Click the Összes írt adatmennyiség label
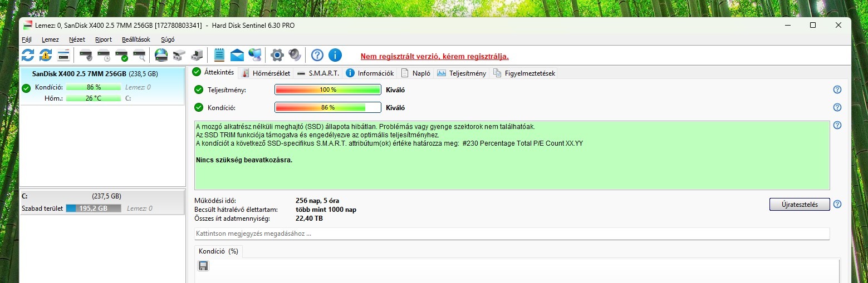 coord(231,218)
